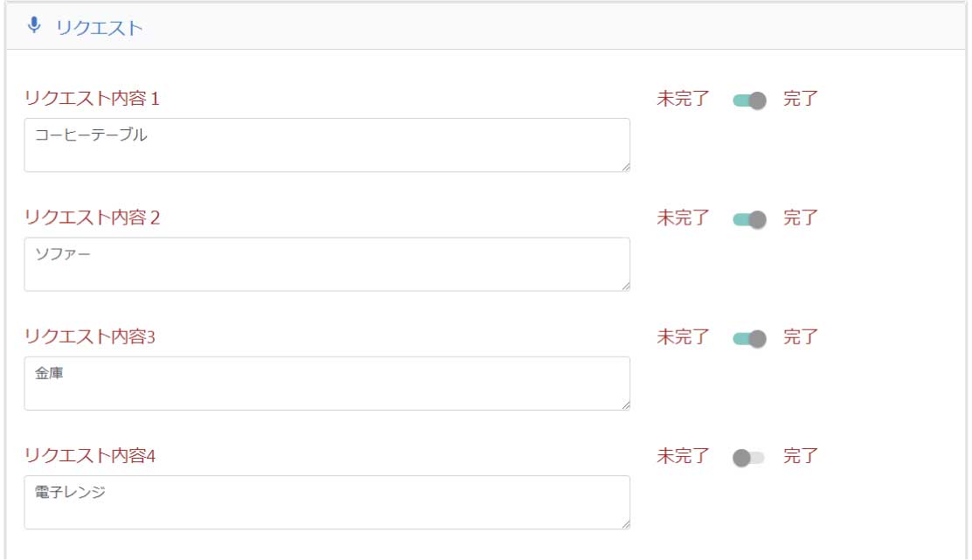Click the microphone icon beside リクエスト header

[x=34, y=25]
